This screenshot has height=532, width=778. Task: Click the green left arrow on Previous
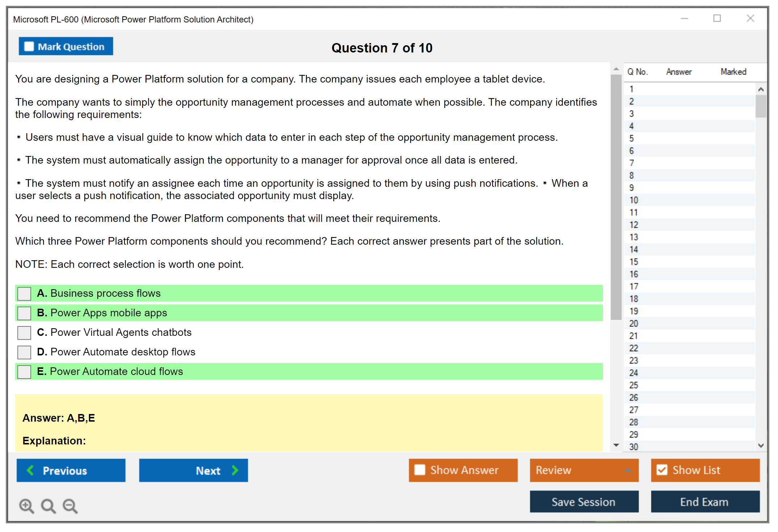click(30, 470)
